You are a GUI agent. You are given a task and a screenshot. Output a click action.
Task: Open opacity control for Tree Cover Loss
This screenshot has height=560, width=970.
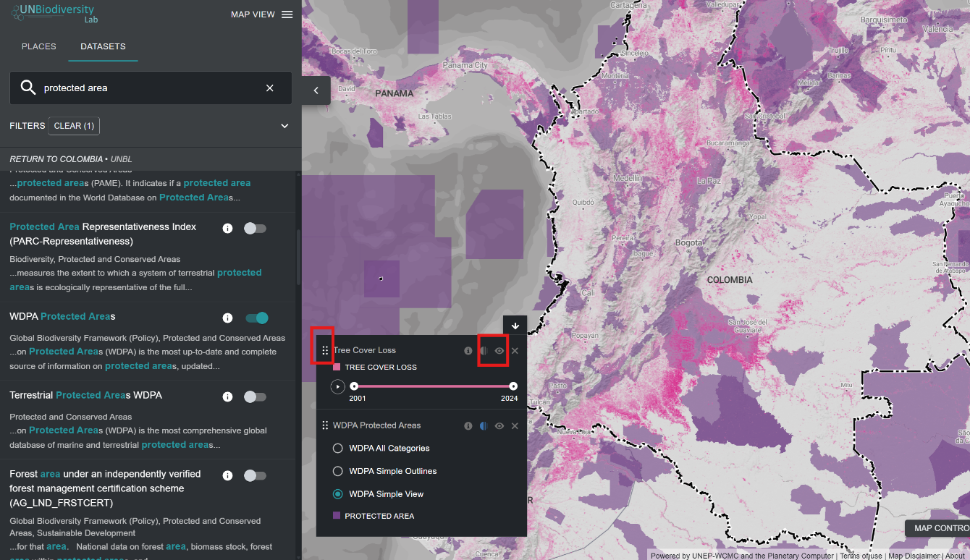pos(484,351)
